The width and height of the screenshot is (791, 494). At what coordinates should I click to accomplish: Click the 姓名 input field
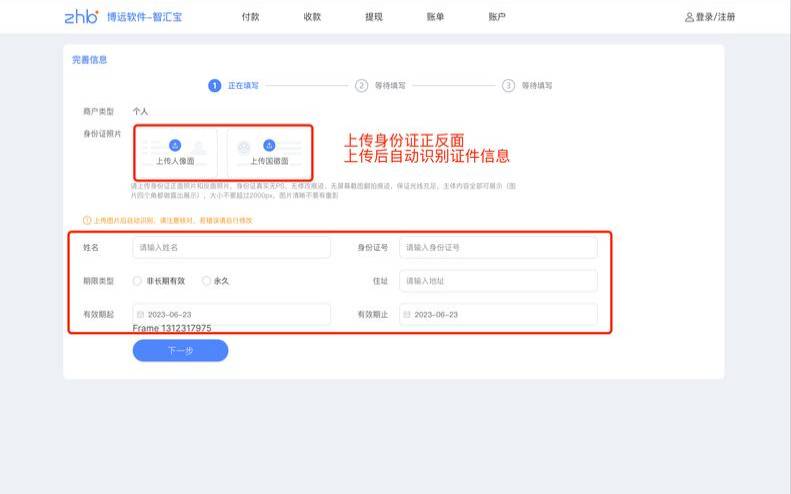pyautogui.click(x=232, y=248)
